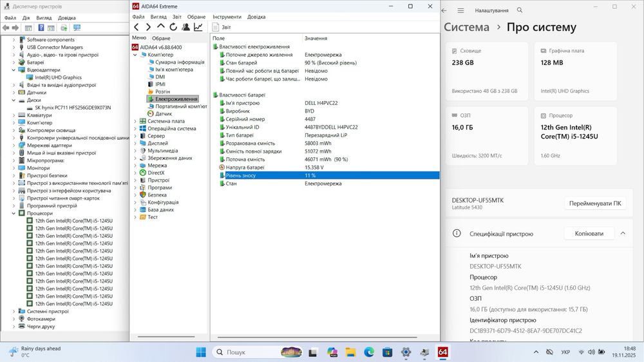
Task: Open Microsoft Store from taskbar
Action: 387,352
